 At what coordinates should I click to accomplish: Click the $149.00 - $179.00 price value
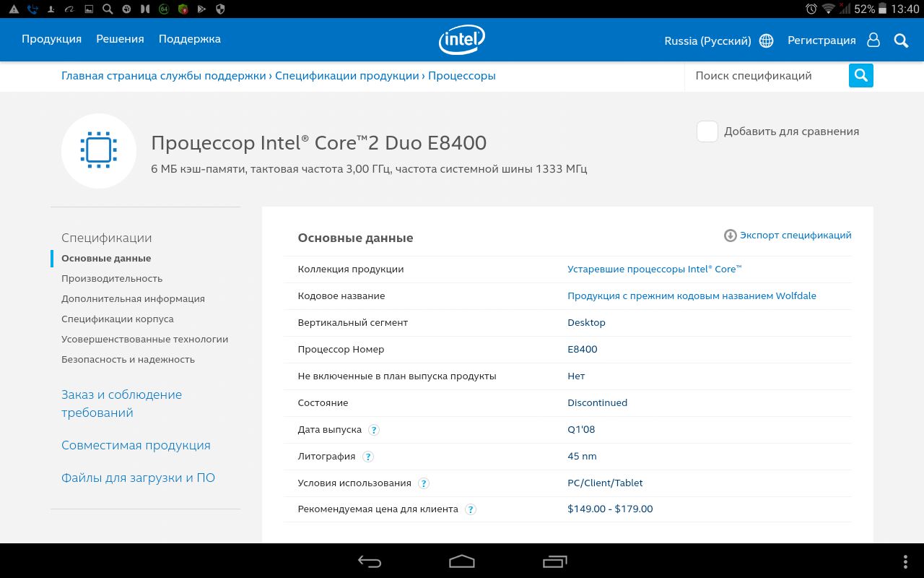point(610,509)
